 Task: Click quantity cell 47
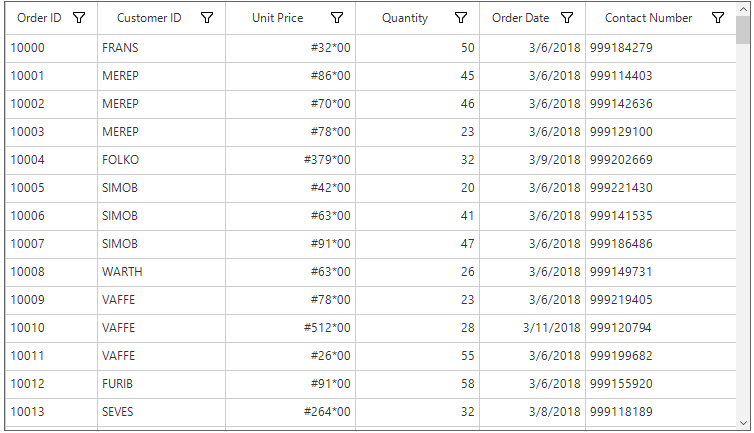(417, 243)
